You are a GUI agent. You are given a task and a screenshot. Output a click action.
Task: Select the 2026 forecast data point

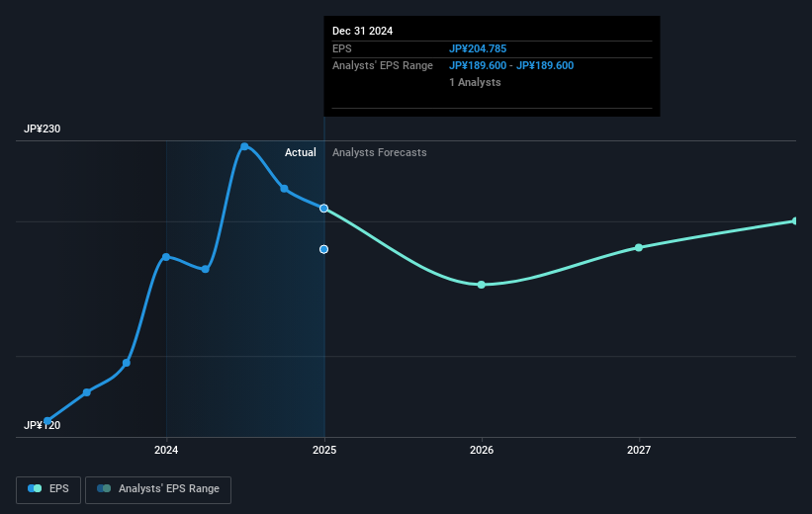point(482,285)
